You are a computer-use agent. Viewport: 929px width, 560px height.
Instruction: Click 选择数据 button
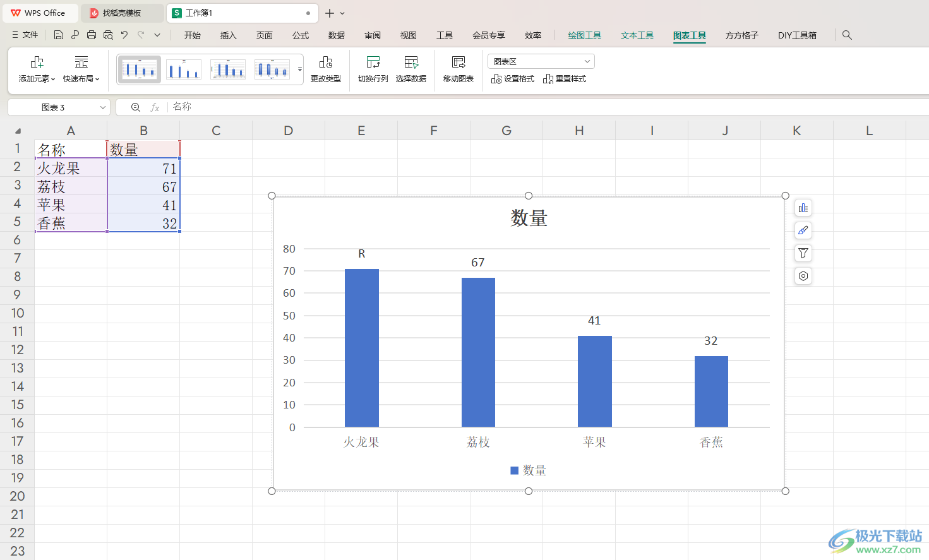pyautogui.click(x=411, y=69)
